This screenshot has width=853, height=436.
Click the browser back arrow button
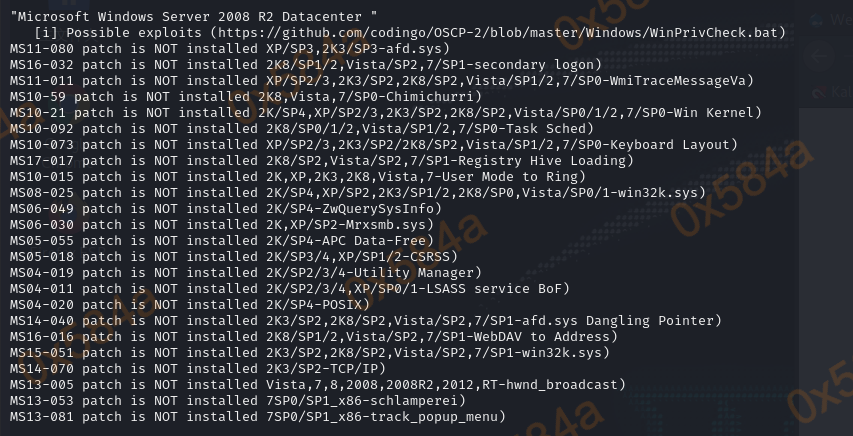point(819,56)
